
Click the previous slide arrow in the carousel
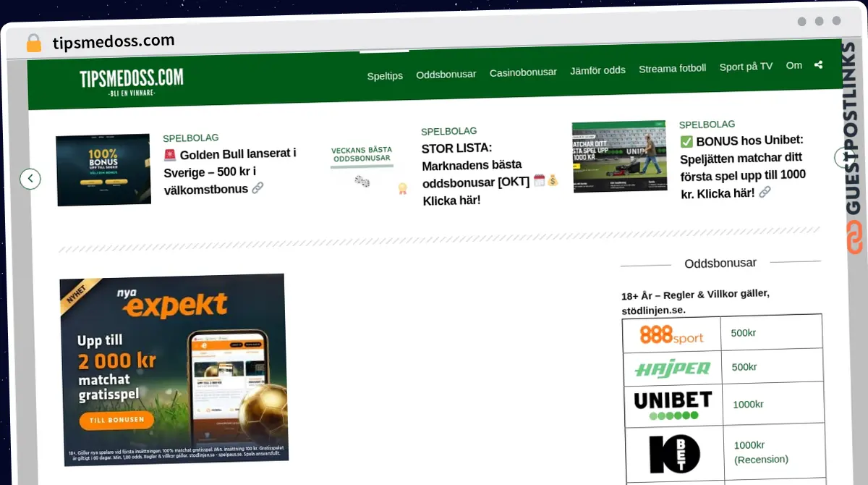tap(30, 178)
